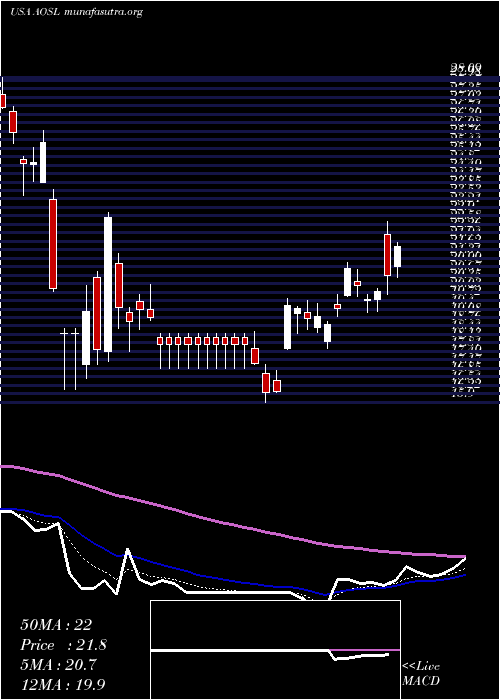Screen dimensions: 500x700
Task: Select the Price : 21.8 readout
Action: [x=63, y=645]
